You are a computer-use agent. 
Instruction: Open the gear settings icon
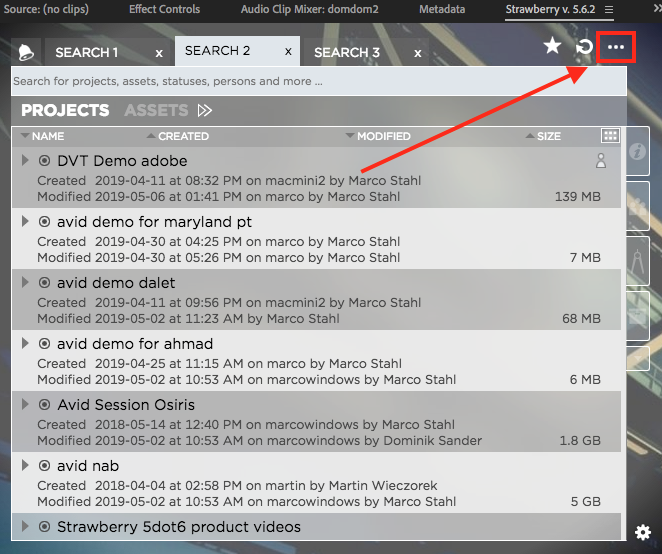click(x=643, y=532)
